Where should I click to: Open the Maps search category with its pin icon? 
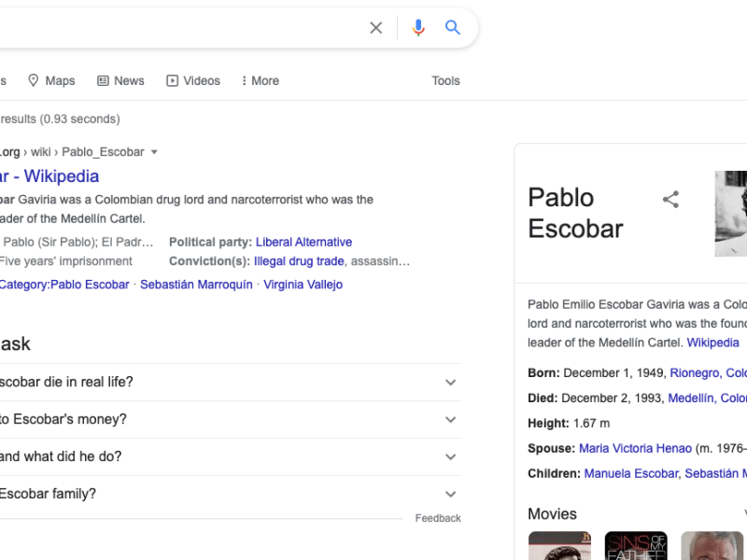(x=51, y=80)
